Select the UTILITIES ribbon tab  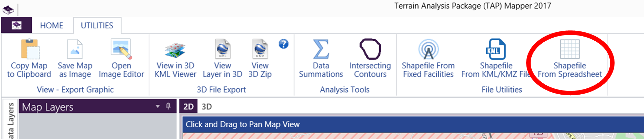click(x=97, y=26)
